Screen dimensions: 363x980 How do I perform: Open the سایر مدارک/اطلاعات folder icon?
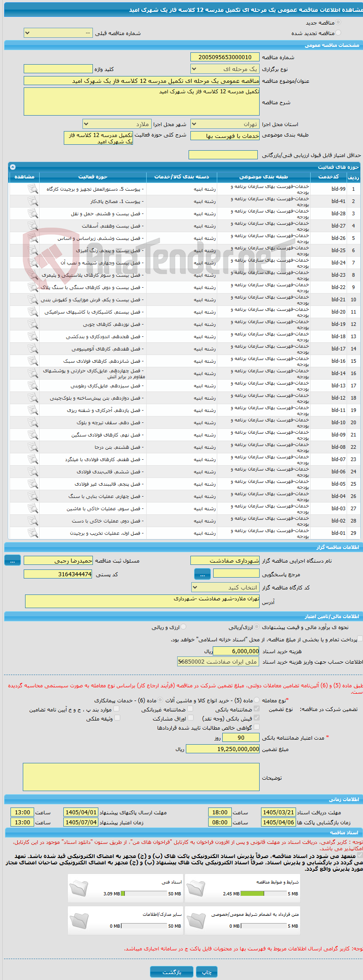click(79, 920)
